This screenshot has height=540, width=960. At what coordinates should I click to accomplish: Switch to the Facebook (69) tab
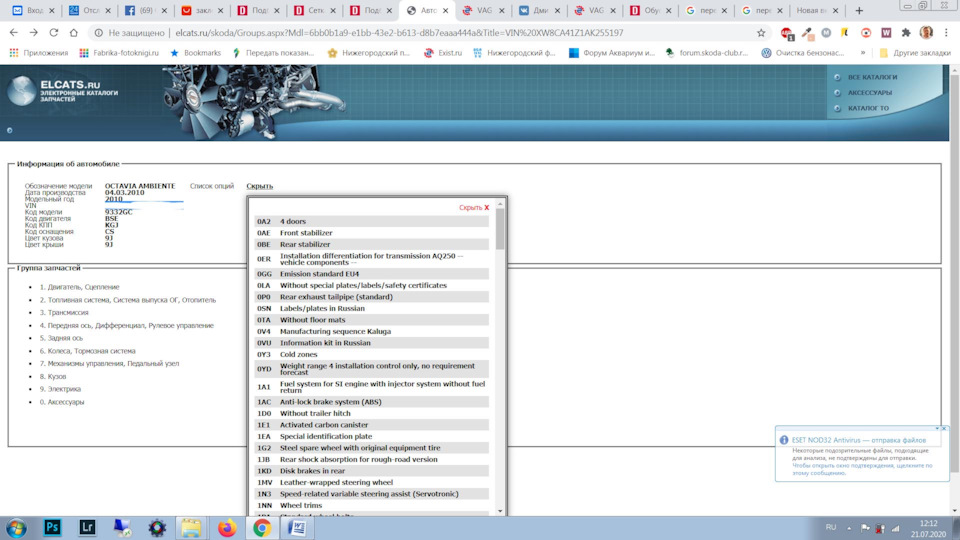(145, 10)
